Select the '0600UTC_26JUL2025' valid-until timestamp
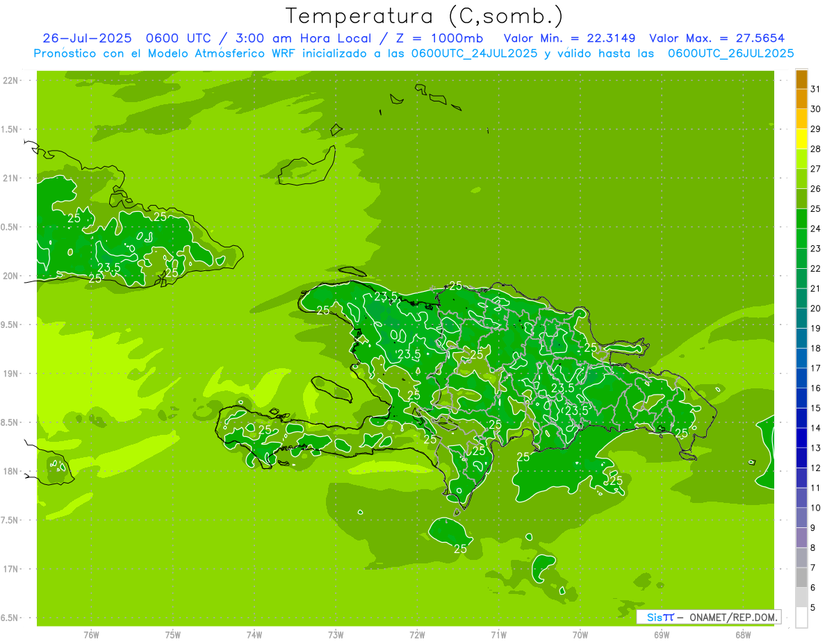Screen dimensions: 834x644 [730, 53]
